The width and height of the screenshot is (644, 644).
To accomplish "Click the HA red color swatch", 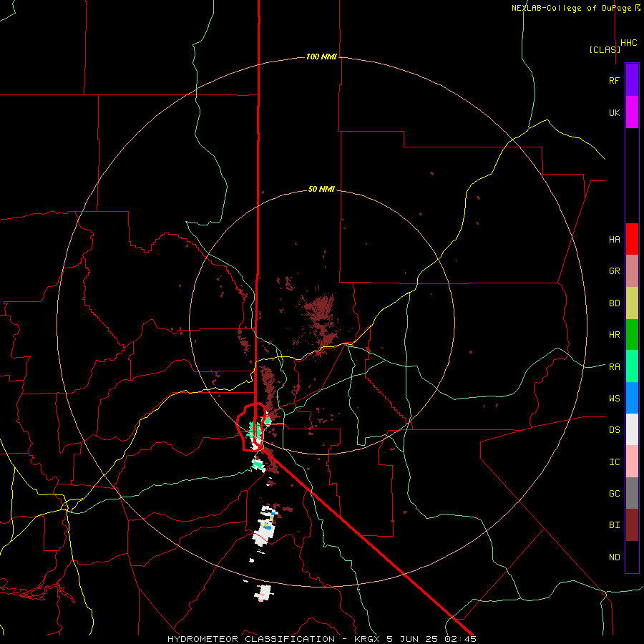I will pyautogui.click(x=632, y=239).
